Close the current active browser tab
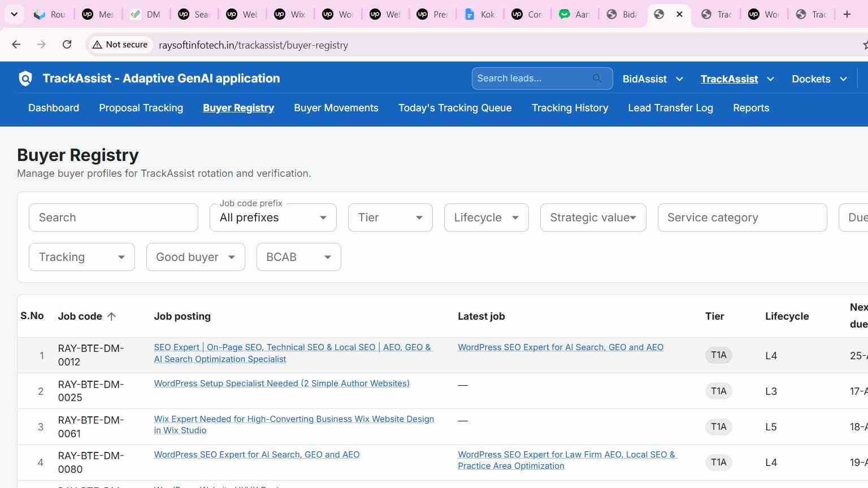The height and width of the screenshot is (488, 868). (679, 14)
